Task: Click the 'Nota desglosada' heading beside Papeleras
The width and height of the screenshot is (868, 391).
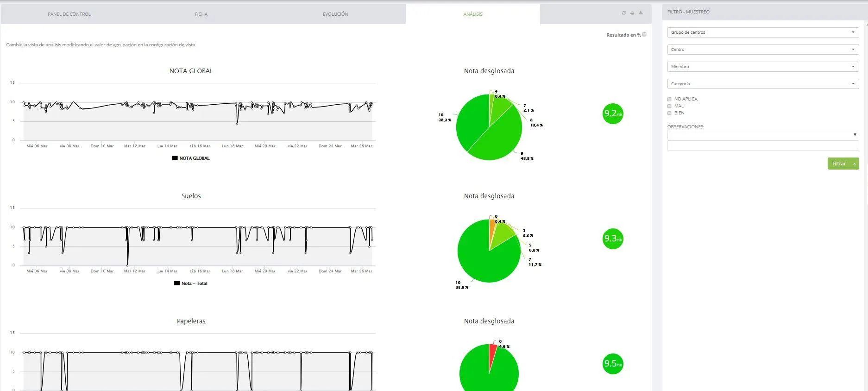Action: [489, 321]
